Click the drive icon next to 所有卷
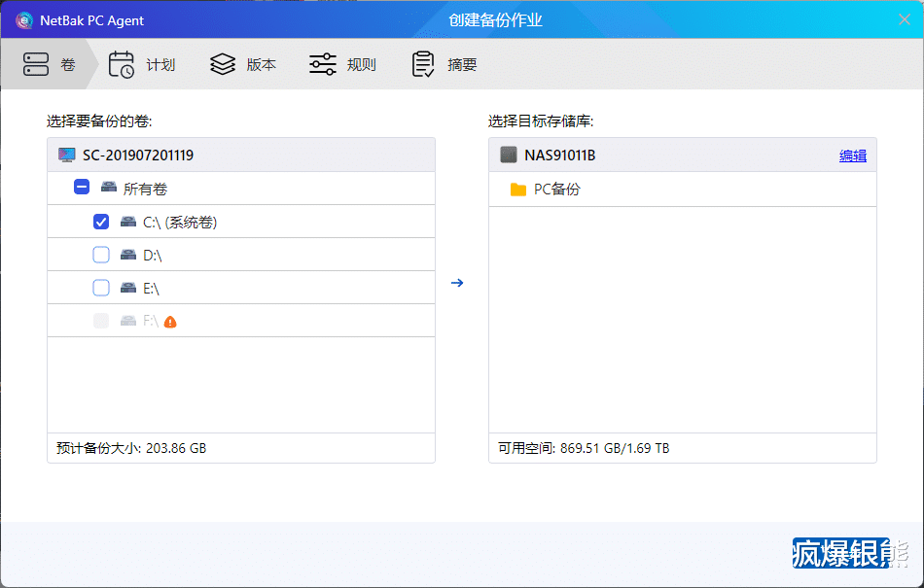Viewport: 924px width, 588px height. tap(108, 188)
